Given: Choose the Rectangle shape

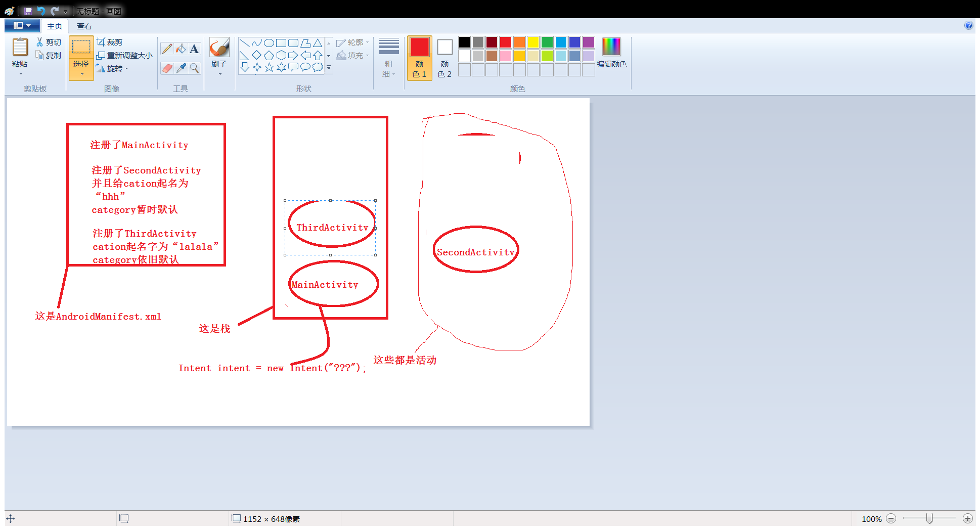Looking at the screenshot, I should (281, 43).
